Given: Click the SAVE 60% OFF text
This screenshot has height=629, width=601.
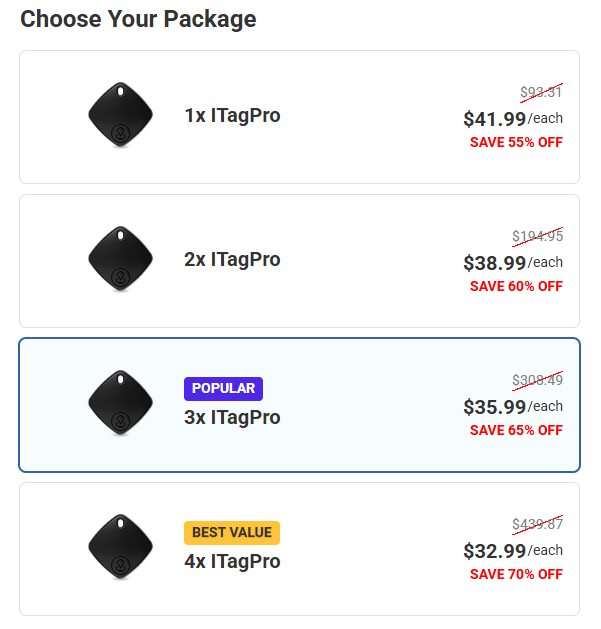Looking at the screenshot, I should (516, 286).
